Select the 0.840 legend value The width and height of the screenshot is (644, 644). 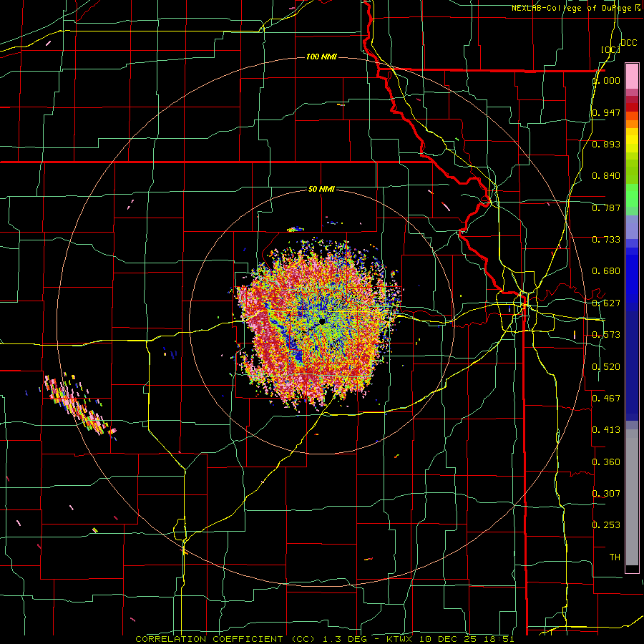[607, 176]
